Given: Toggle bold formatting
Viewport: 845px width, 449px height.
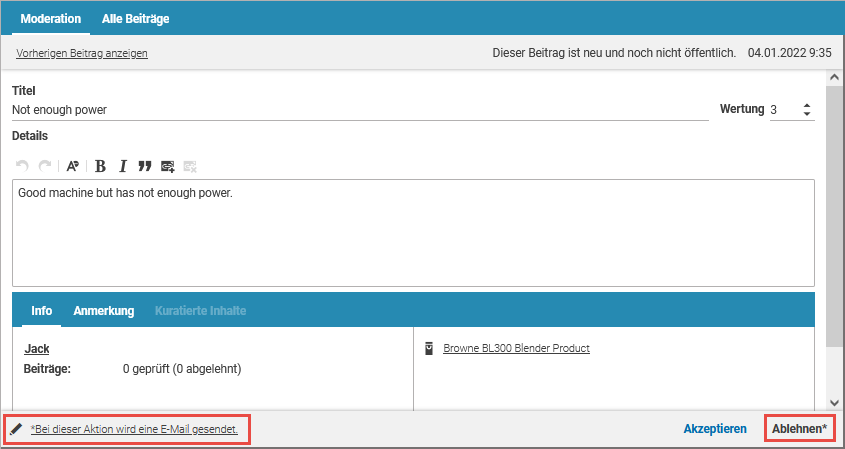Looking at the screenshot, I should click(100, 166).
